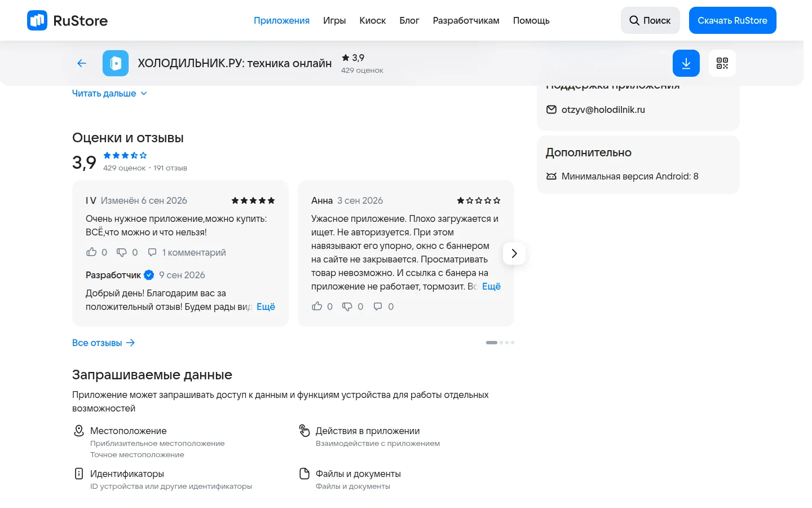Click the ХОЛОДИЛЬНИК.РУ: техника онлайн title
The height and width of the screenshot is (508, 812).
pyautogui.click(x=235, y=63)
